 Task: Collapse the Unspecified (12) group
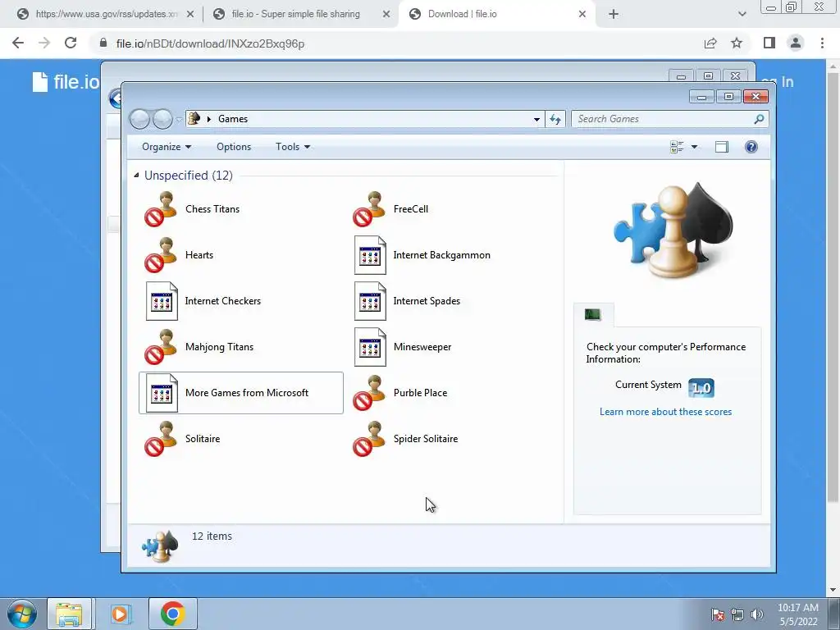coord(136,176)
